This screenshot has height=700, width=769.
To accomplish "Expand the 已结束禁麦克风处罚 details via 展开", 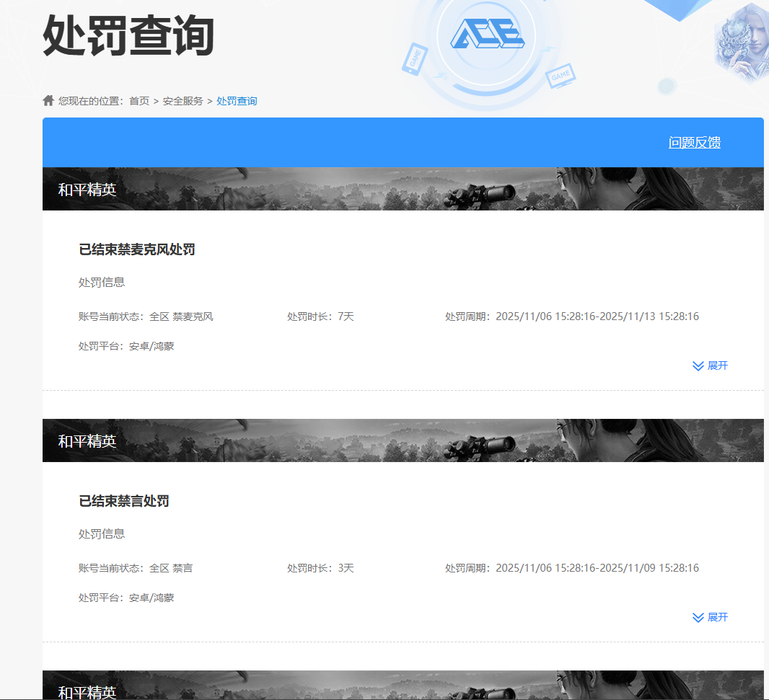I will (717, 366).
